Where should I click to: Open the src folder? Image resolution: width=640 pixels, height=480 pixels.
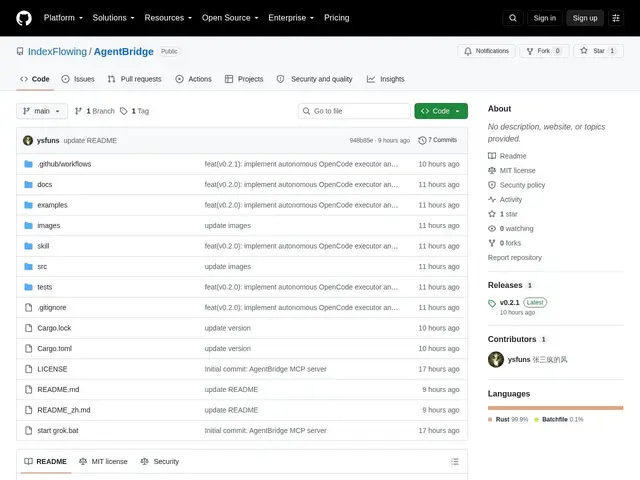42,267
